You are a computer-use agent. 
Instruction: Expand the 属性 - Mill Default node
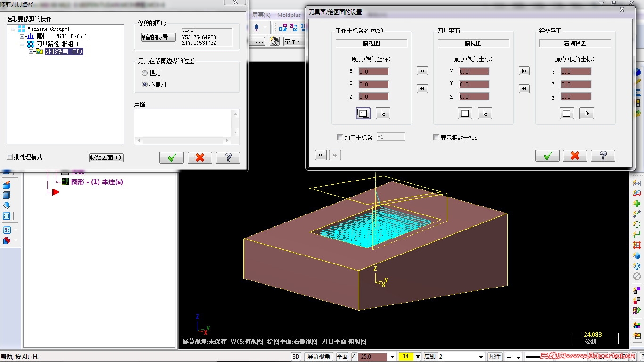(x=22, y=36)
